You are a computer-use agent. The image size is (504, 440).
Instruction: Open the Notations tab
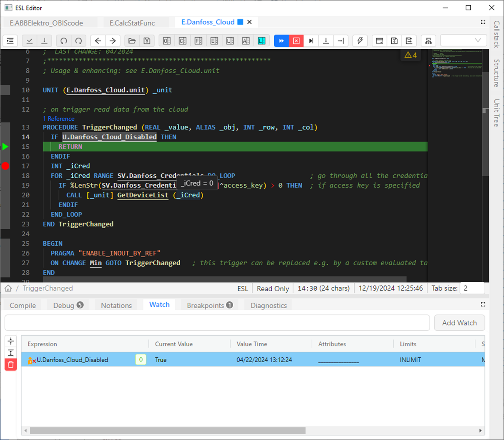(x=116, y=305)
